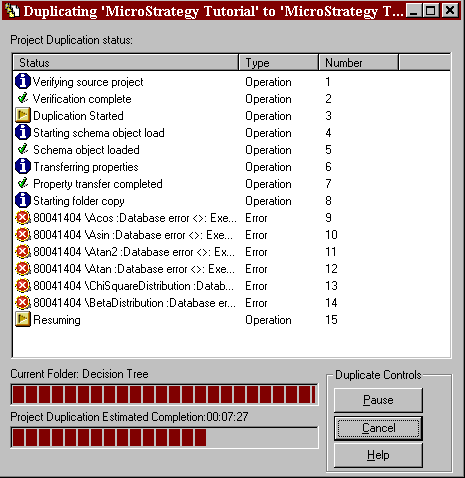Close the duplication window

click(450, 11)
